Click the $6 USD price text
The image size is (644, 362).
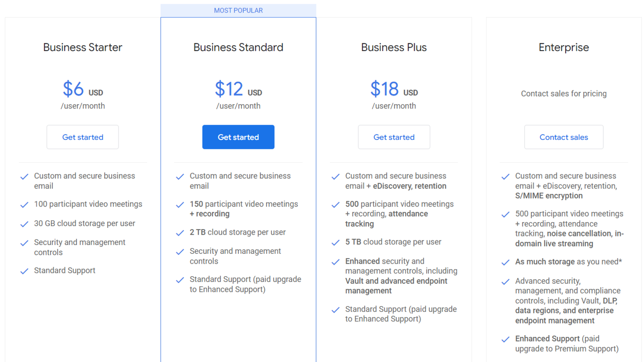83,89
